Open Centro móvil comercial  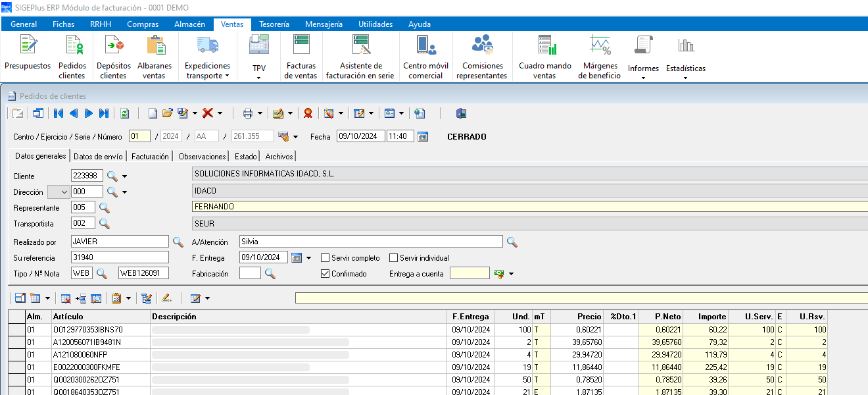point(425,57)
